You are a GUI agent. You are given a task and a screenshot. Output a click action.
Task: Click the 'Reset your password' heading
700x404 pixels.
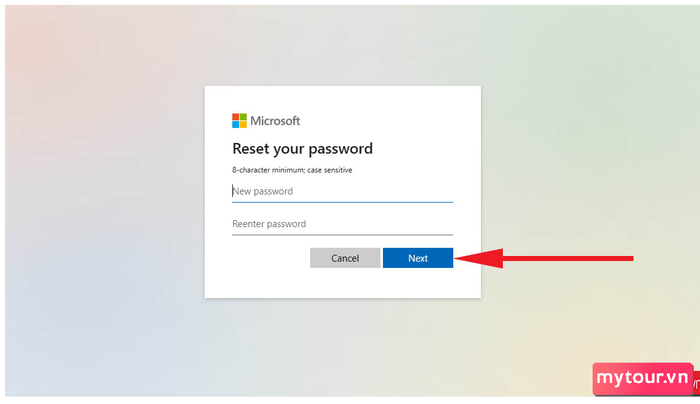[302, 149]
